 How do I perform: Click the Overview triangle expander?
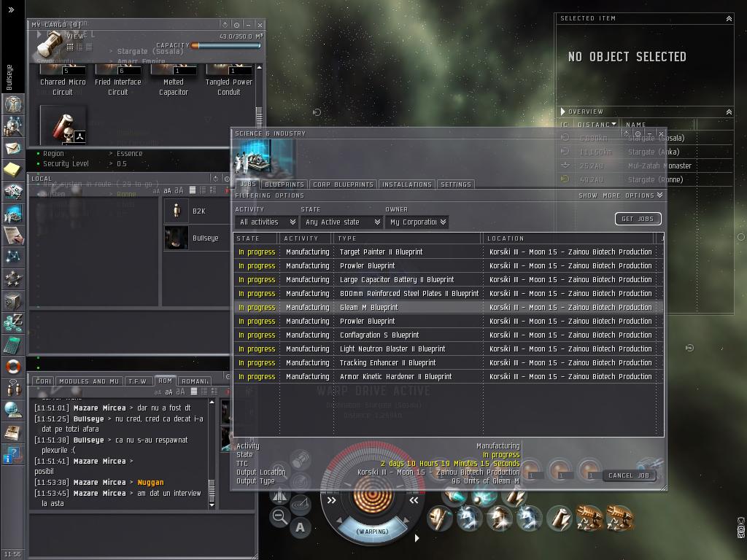pyautogui.click(x=562, y=112)
